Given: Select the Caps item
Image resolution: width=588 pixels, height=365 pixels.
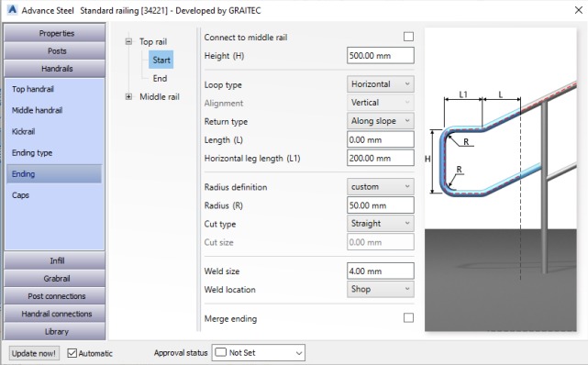Looking at the screenshot, I should click(20, 195).
